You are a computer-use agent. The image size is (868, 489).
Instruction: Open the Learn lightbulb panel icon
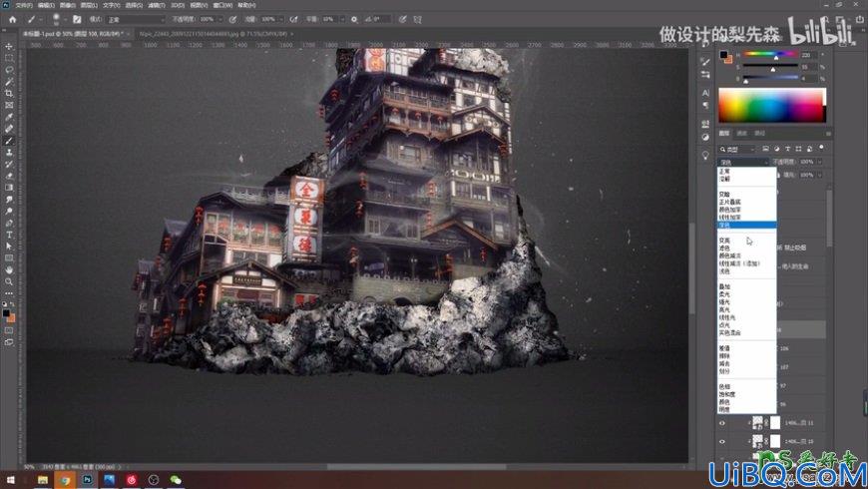(x=705, y=156)
